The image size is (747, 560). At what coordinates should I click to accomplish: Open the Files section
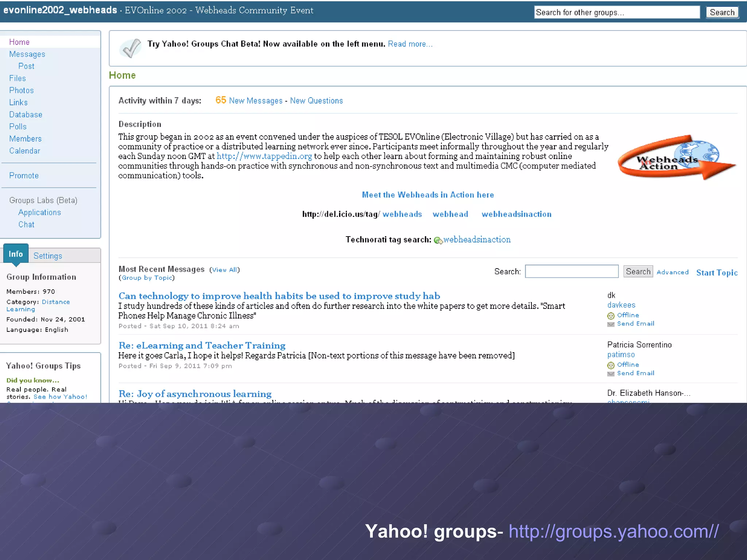point(18,78)
